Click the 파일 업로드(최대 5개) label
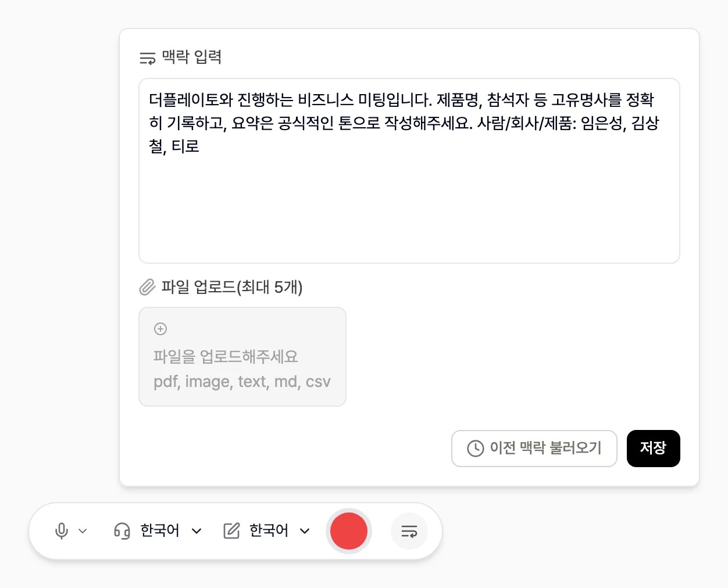The height and width of the screenshot is (588, 728). click(232, 287)
